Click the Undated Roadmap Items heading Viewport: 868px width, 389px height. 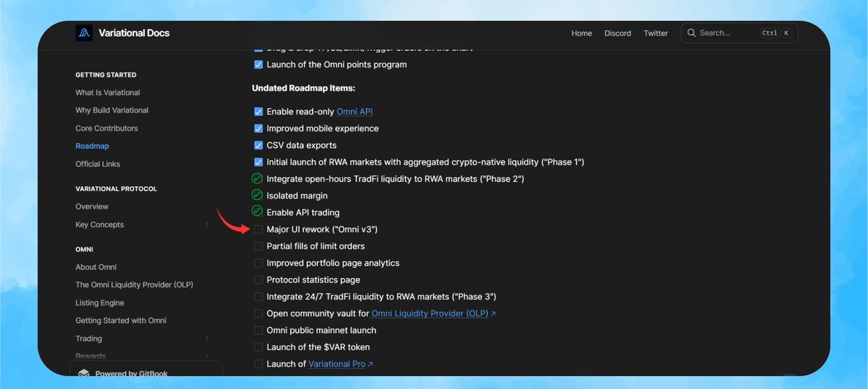(303, 88)
